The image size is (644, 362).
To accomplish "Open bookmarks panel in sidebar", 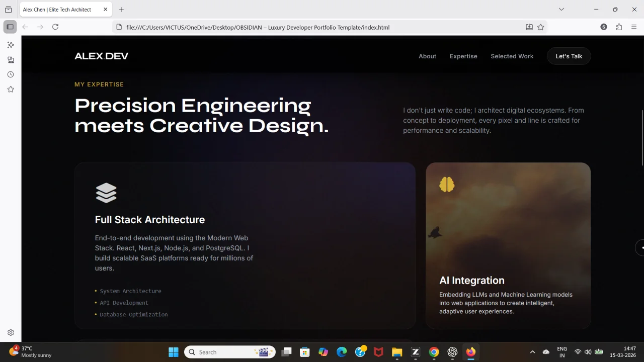I will click(x=11, y=89).
